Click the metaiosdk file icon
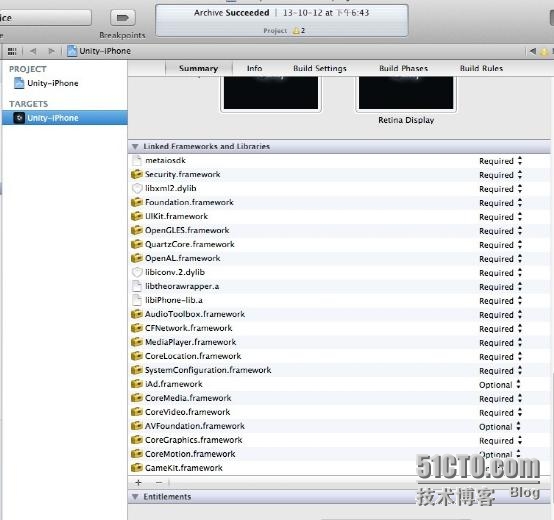Image resolution: width=554 pixels, height=520 pixels. pyautogui.click(x=136, y=160)
